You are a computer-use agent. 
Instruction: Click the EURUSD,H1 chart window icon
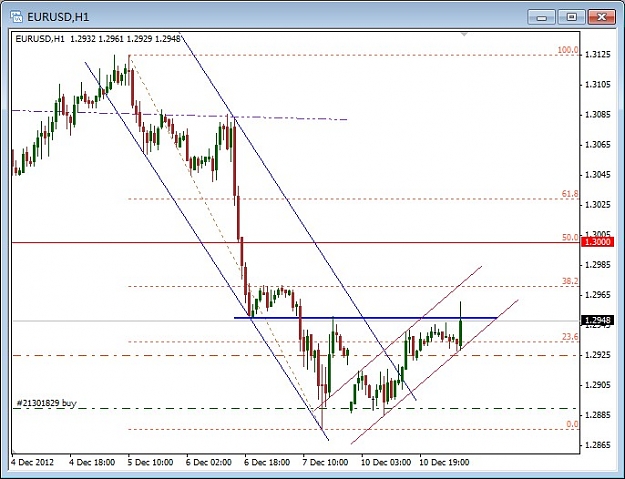[x=17, y=17]
